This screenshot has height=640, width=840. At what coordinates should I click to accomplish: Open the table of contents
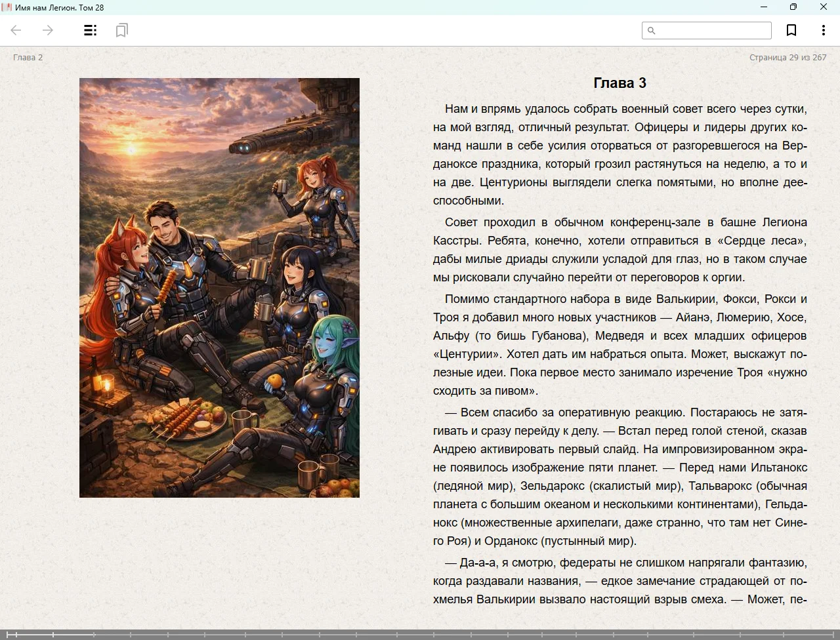tap(91, 30)
